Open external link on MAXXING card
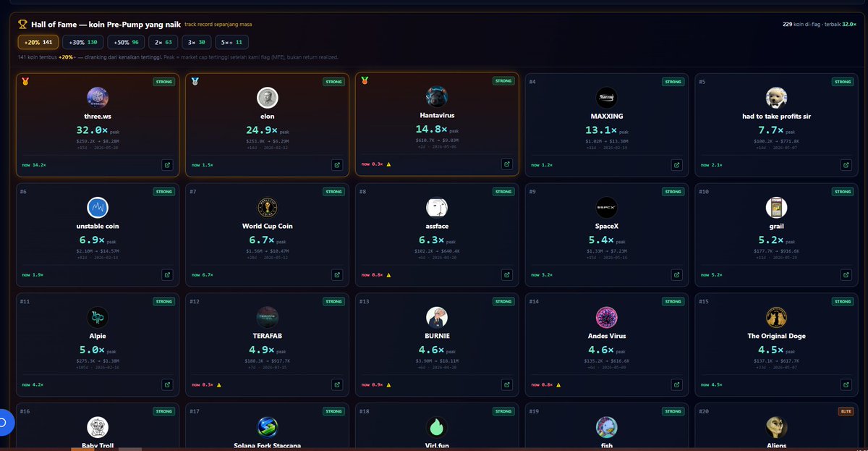 pos(676,164)
